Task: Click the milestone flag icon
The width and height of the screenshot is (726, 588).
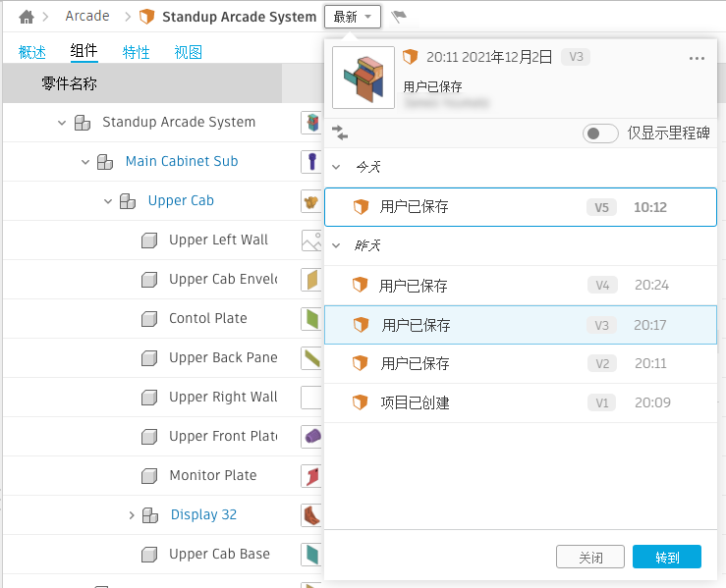Action: click(x=398, y=17)
